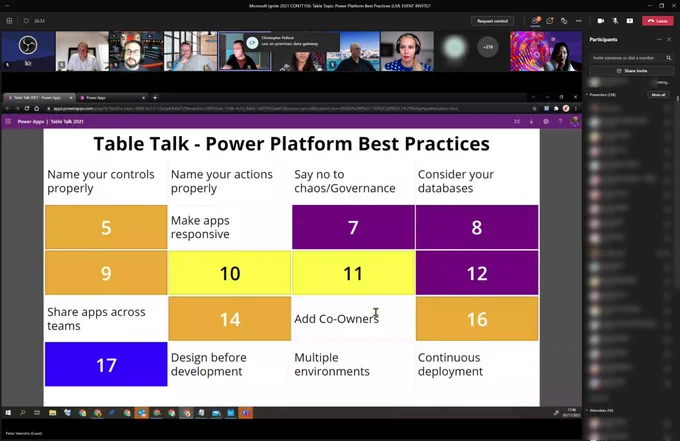Click the blue tile numbered 17
The height and width of the screenshot is (441, 680).
click(x=106, y=364)
